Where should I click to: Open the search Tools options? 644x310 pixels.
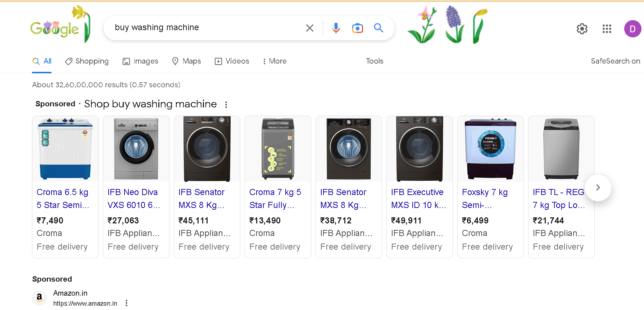pos(375,61)
